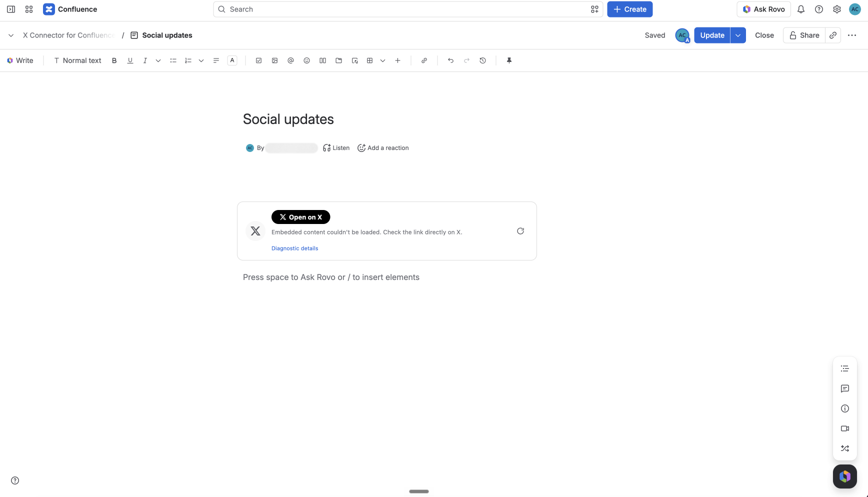Open table of contents outline panel

tap(845, 368)
